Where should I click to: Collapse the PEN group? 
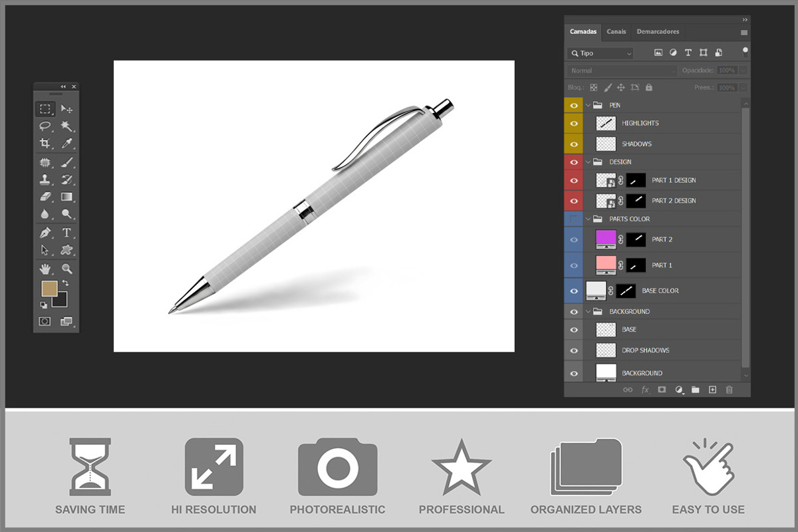[589, 105]
